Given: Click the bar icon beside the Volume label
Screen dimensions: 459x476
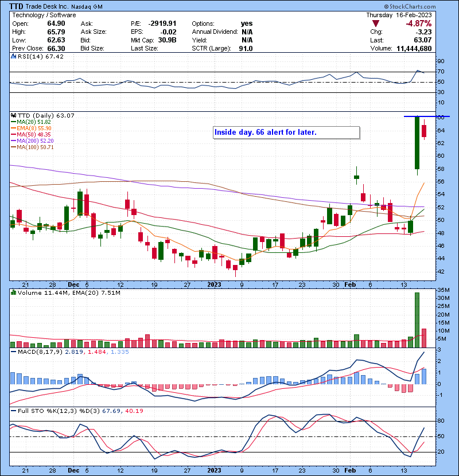Looking at the screenshot, I should [x=13, y=292].
